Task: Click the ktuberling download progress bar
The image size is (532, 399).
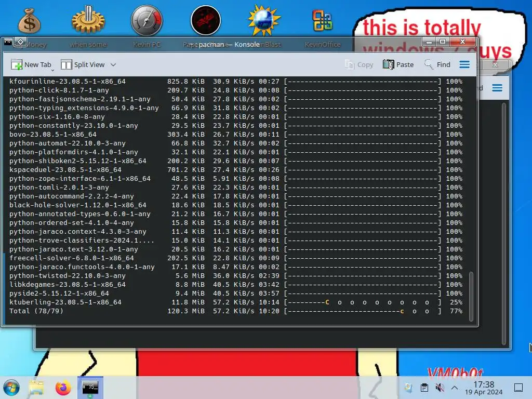Action: coord(362,302)
